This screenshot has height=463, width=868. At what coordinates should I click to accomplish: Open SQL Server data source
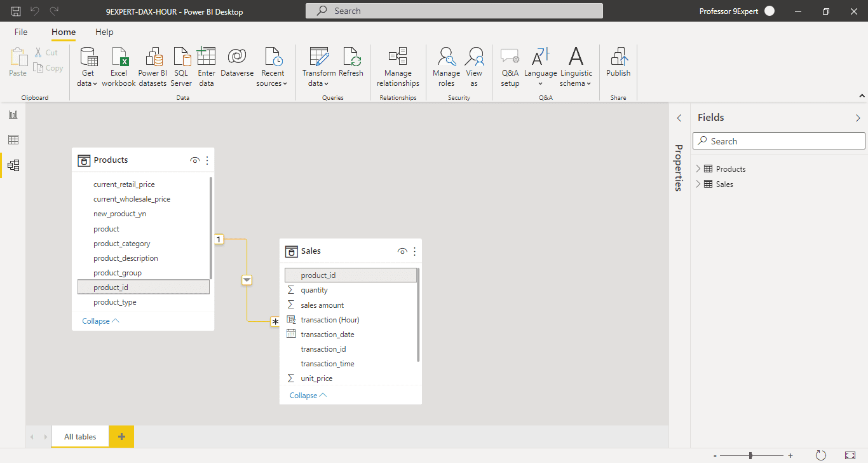(181, 67)
